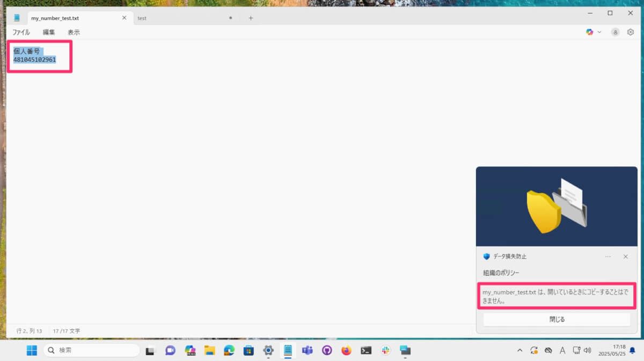Open Firefox from the taskbar

346,350
